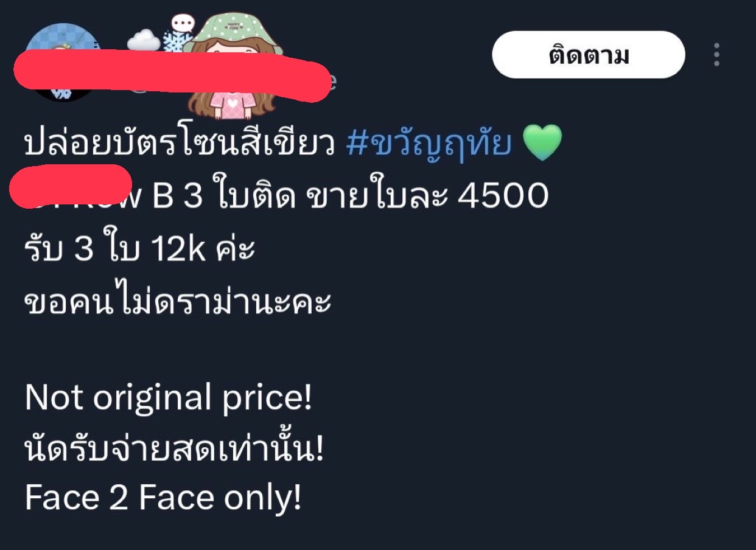Screen dimensions: 756x550
Task: Tap the line นัดรับจ่ายสดเท่านั้น!
Action: click(173, 451)
